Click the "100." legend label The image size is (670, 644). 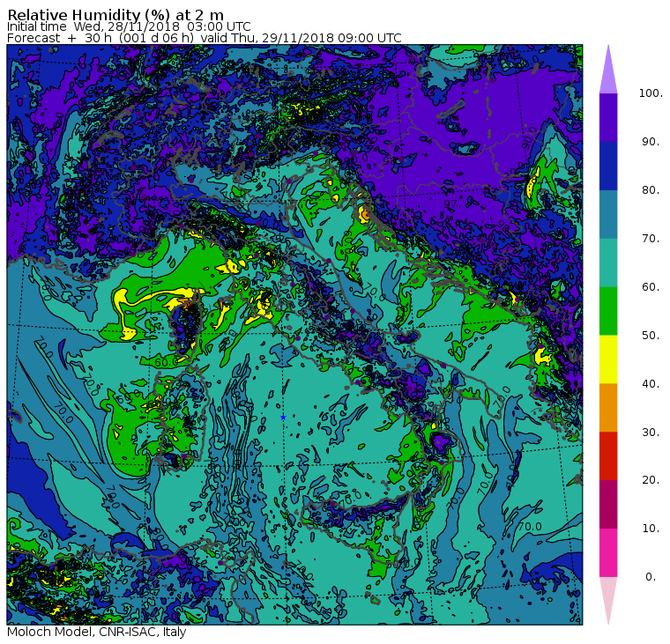tap(651, 93)
